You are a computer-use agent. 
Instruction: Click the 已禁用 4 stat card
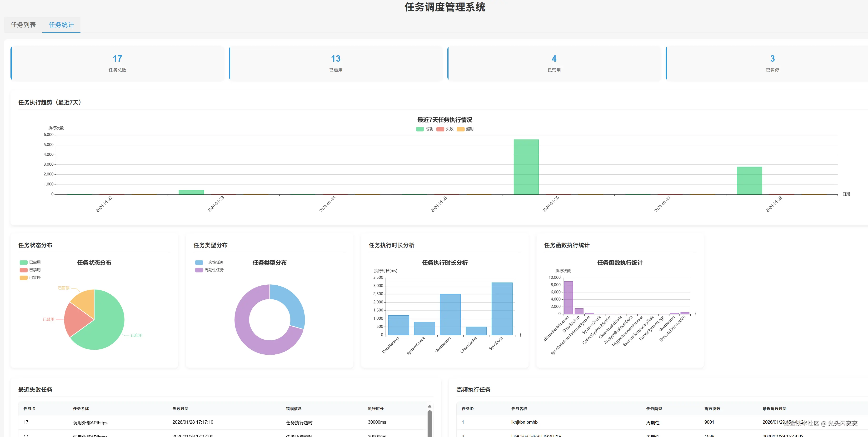(554, 63)
